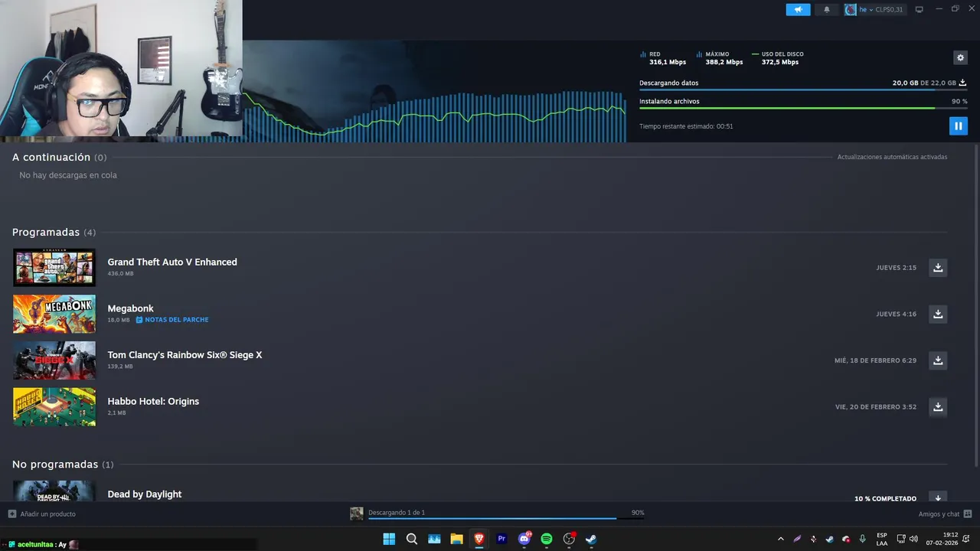
Task: Click the USO DEL DISCO legend
Action: [x=778, y=58]
